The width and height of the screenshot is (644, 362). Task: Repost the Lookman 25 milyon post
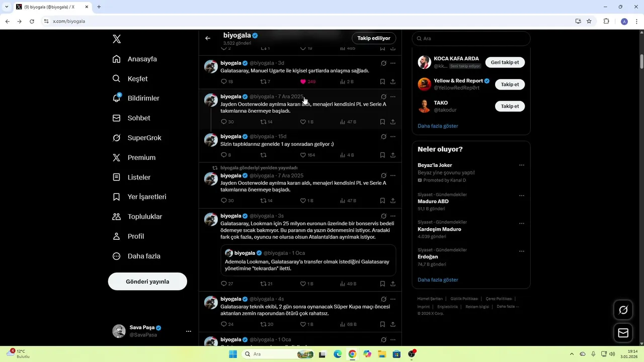[x=263, y=284]
